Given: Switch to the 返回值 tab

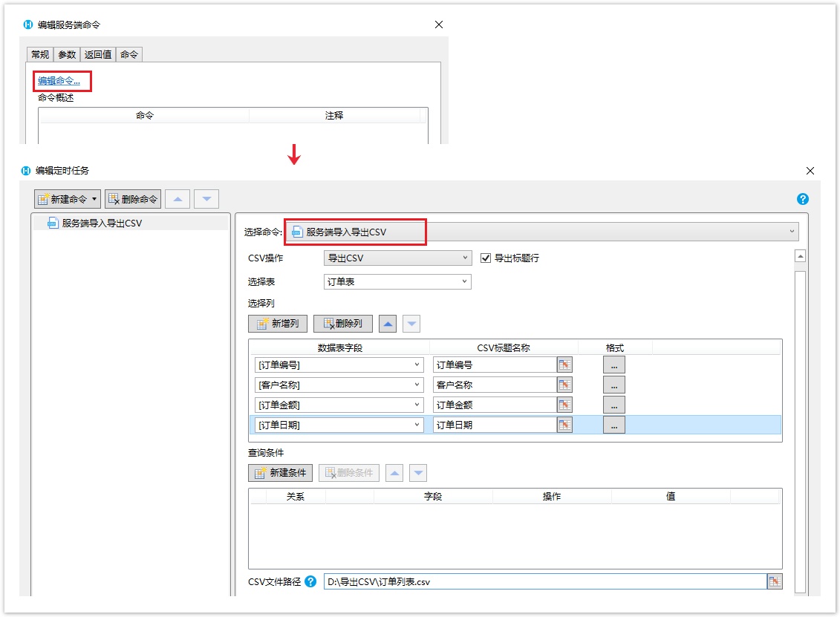Looking at the screenshot, I should (97, 54).
